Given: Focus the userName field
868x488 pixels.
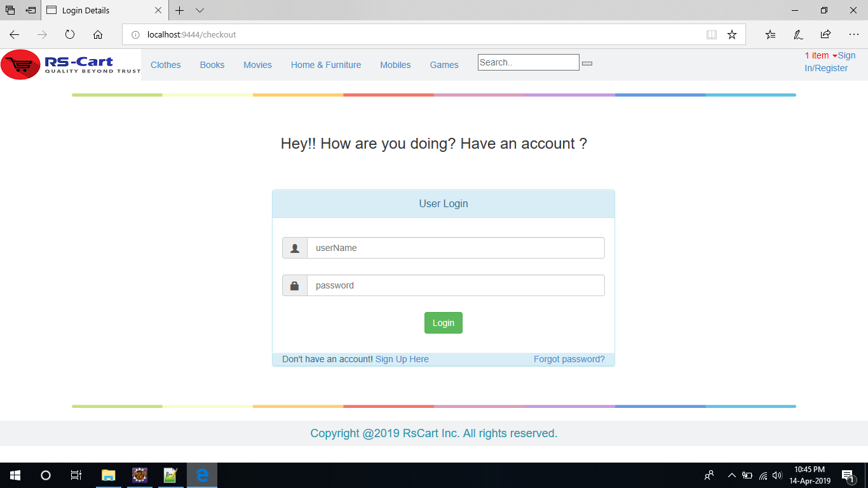Looking at the screenshot, I should point(456,248).
